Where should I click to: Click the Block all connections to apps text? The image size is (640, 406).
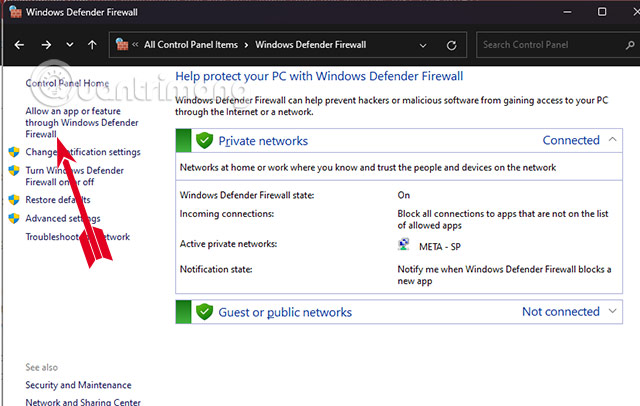pos(503,219)
